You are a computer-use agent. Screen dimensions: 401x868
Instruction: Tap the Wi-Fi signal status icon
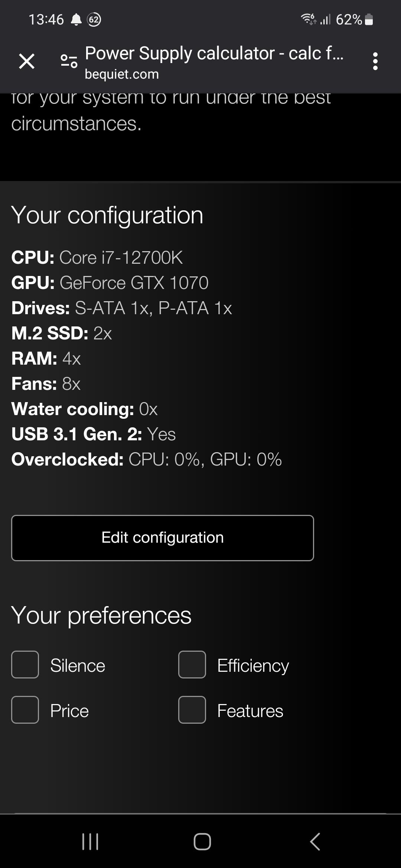pyautogui.click(x=309, y=19)
